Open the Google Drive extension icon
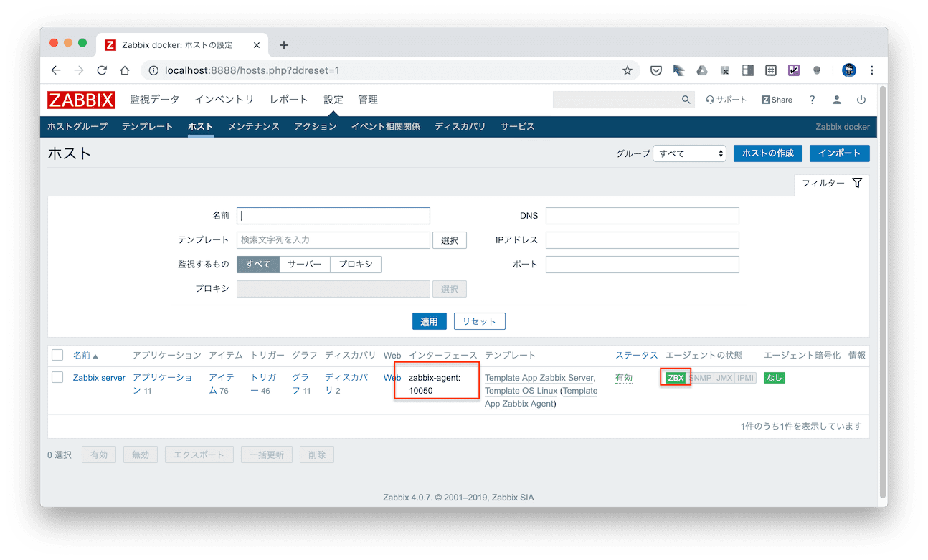 (x=702, y=70)
